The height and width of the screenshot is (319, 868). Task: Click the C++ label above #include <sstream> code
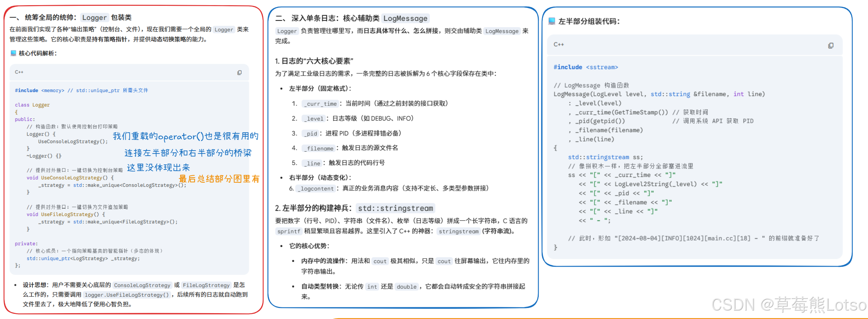click(x=558, y=44)
